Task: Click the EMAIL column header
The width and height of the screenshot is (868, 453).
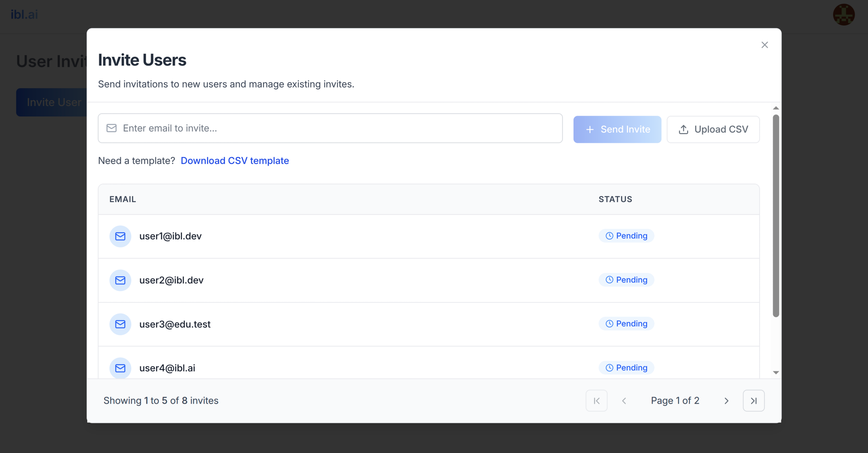Action: (x=123, y=200)
